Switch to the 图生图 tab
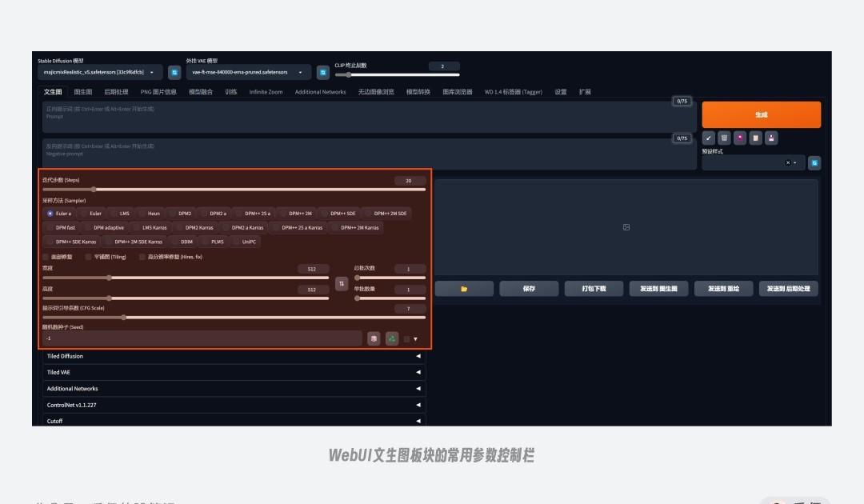864x504 pixels. tap(83, 92)
